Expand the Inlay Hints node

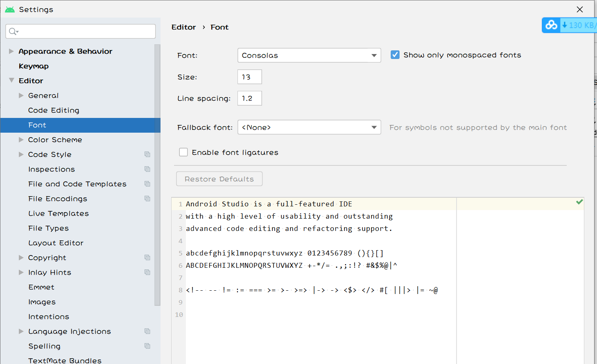click(x=21, y=272)
